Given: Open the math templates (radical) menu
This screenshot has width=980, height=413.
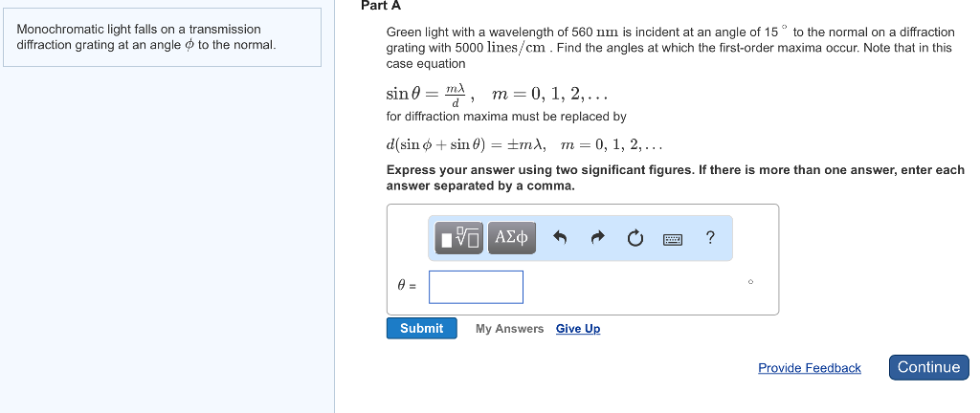Looking at the screenshot, I should pyautogui.click(x=460, y=238).
